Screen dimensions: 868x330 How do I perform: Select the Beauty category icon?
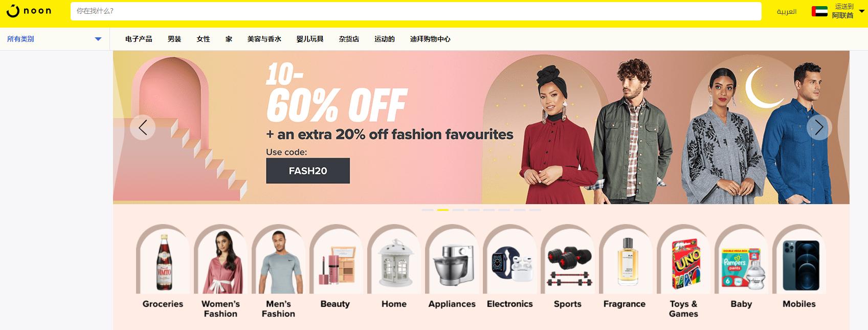336,260
